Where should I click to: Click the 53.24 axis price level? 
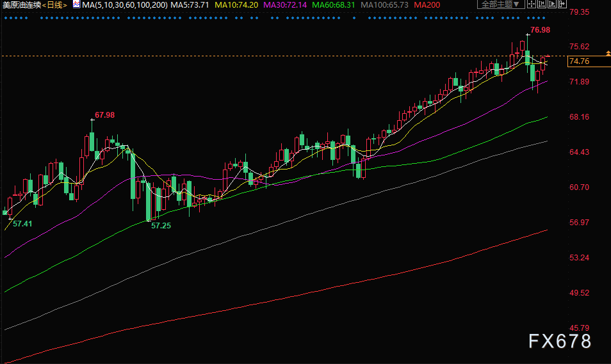click(580, 258)
